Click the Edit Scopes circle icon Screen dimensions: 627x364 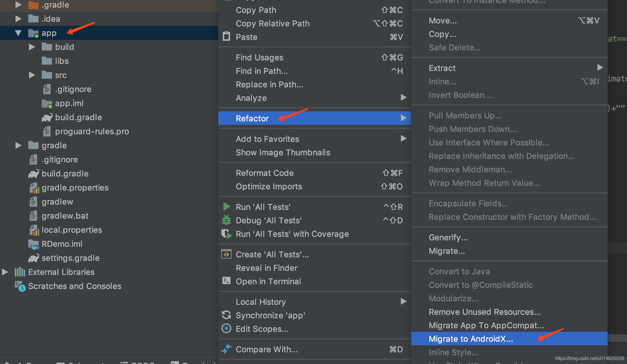tap(226, 329)
